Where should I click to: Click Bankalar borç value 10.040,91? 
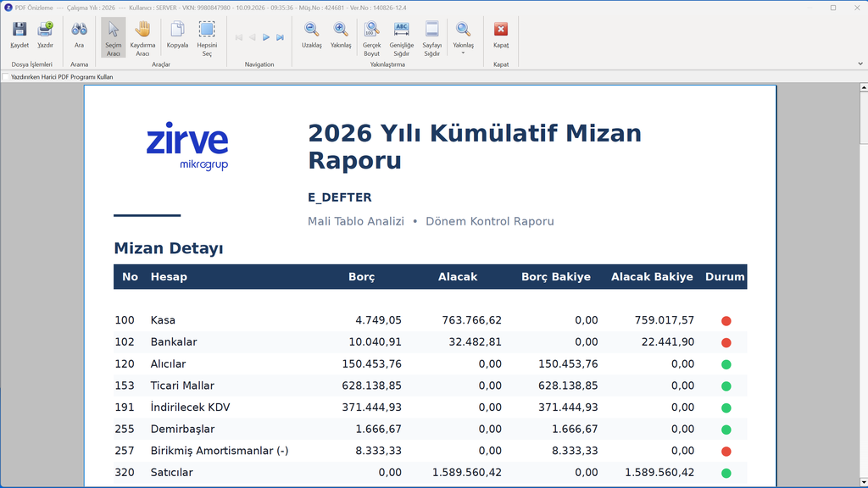375,342
